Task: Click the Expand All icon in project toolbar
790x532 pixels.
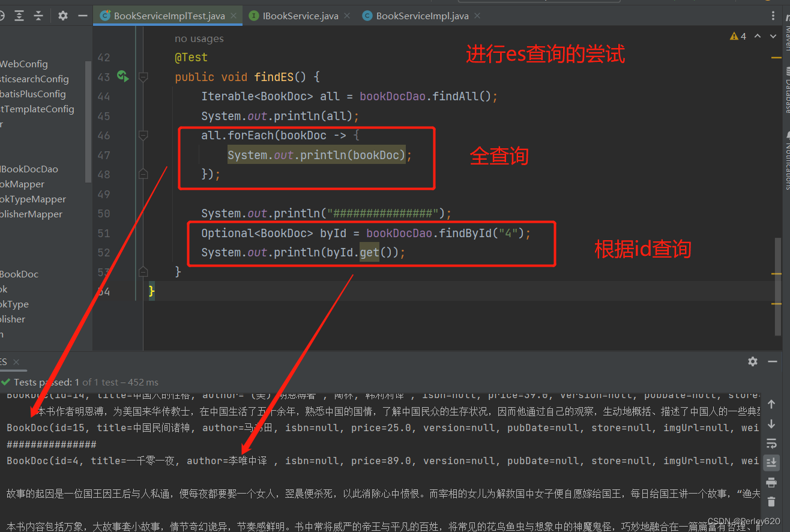Action: 19,16
